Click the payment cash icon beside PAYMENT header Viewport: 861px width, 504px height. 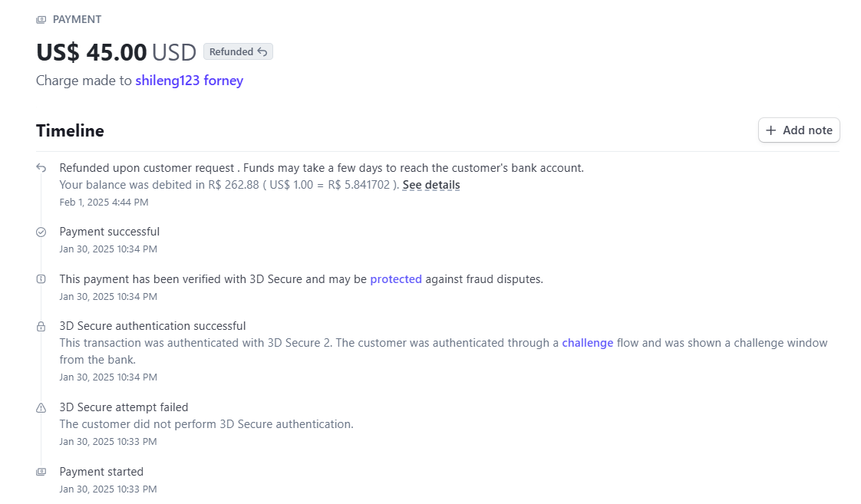coord(41,20)
